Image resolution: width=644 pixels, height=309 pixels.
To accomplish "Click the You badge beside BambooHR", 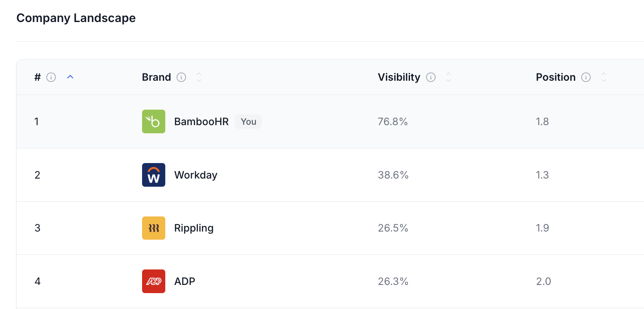I will [248, 121].
